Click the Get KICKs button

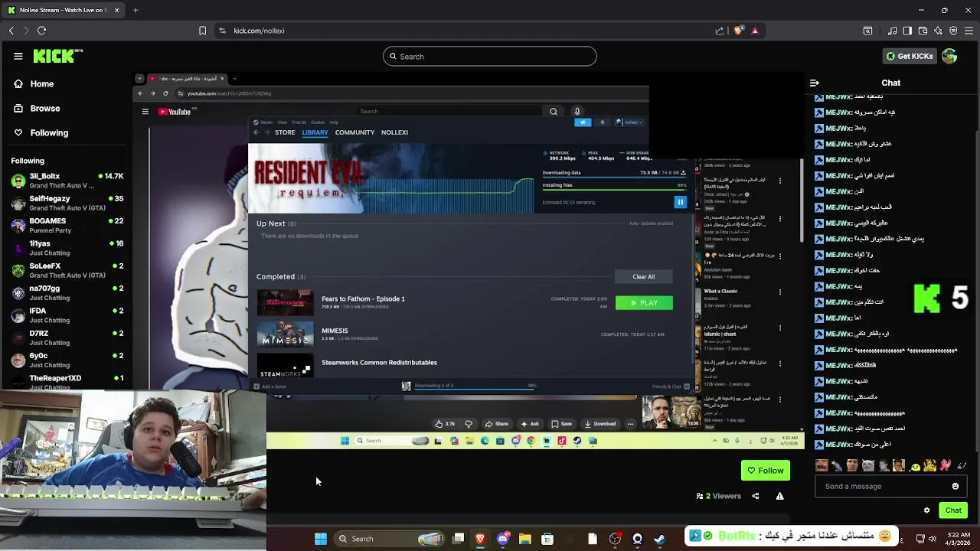(x=910, y=57)
